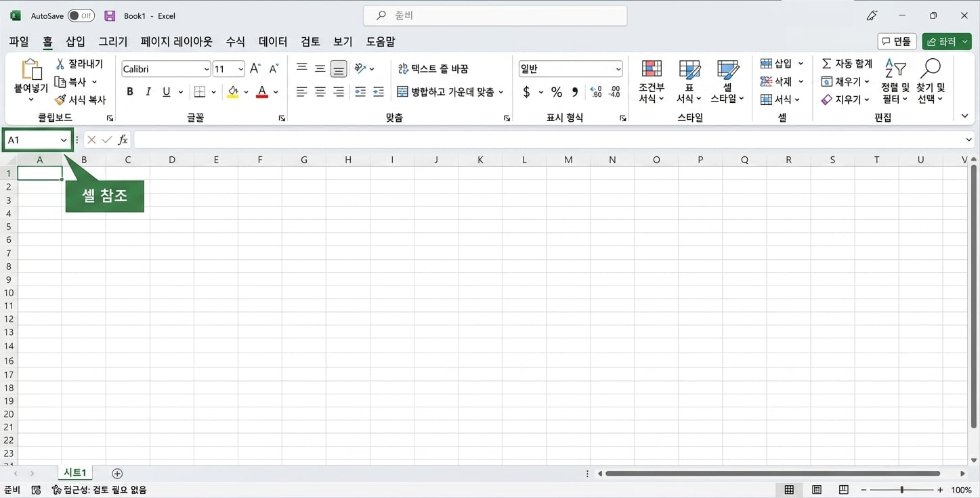The width and height of the screenshot is (980, 498).
Task: Click the Decrease Indent icon
Action: (x=360, y=91)
